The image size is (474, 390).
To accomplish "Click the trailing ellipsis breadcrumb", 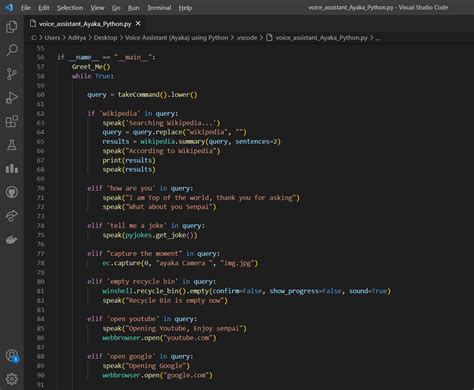I will pyautogui.click(x=378, y=38).
